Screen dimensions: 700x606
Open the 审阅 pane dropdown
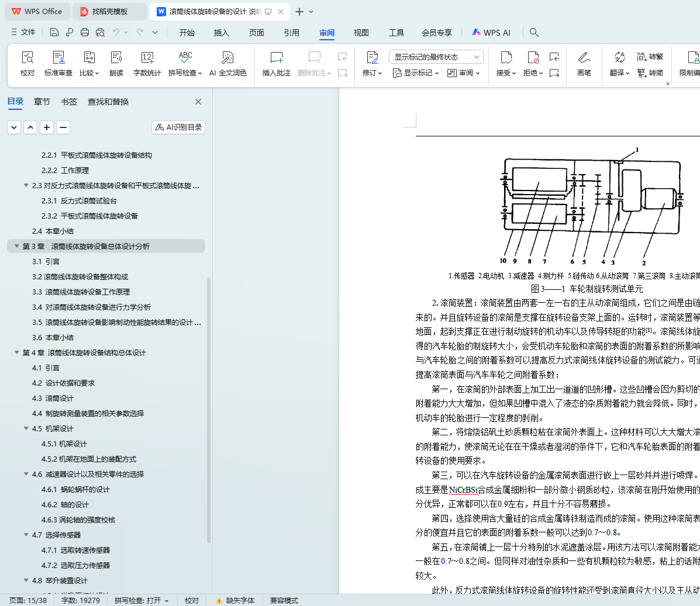(463, 72)
